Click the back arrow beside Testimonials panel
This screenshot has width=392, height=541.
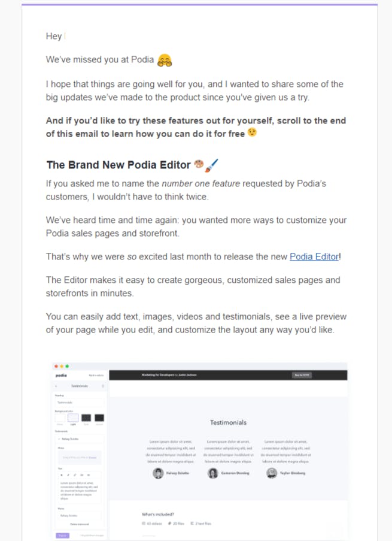click(x=56, y=386)
